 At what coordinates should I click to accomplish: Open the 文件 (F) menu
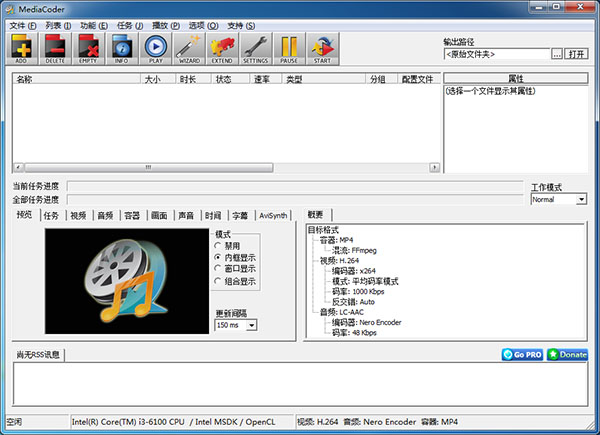pyautogui.click(x=22, y=24)
